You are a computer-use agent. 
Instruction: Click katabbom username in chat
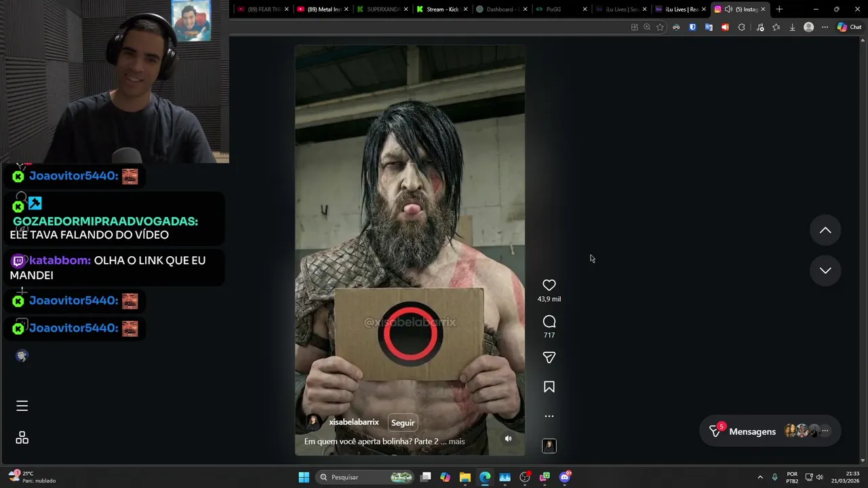(x=60, y=260)
